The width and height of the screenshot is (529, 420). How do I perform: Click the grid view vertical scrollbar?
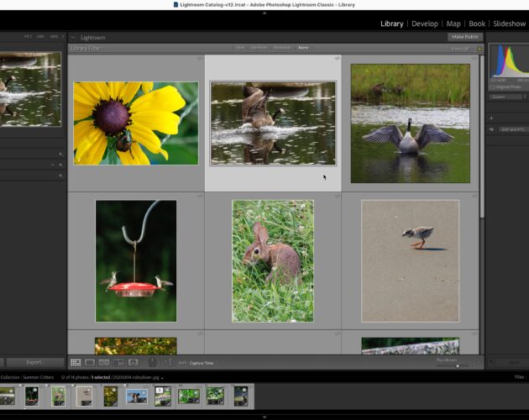482,137
